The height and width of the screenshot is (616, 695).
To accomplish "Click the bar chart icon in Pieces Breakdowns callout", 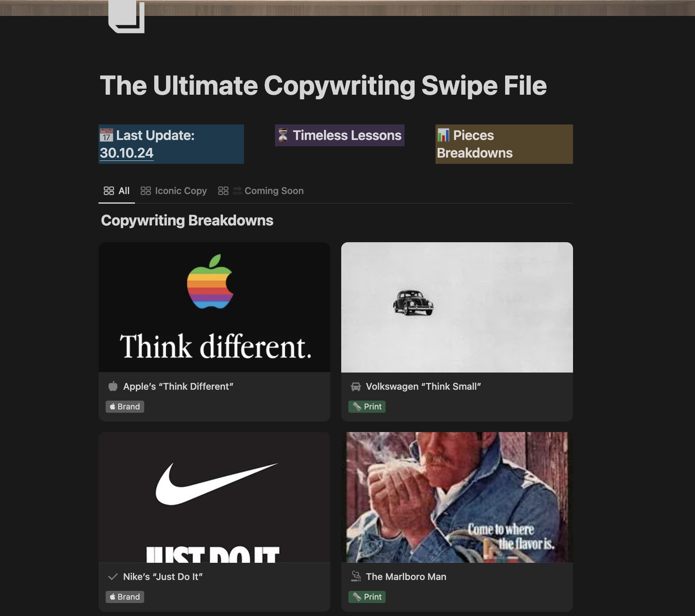I will [x=443, y=135].
